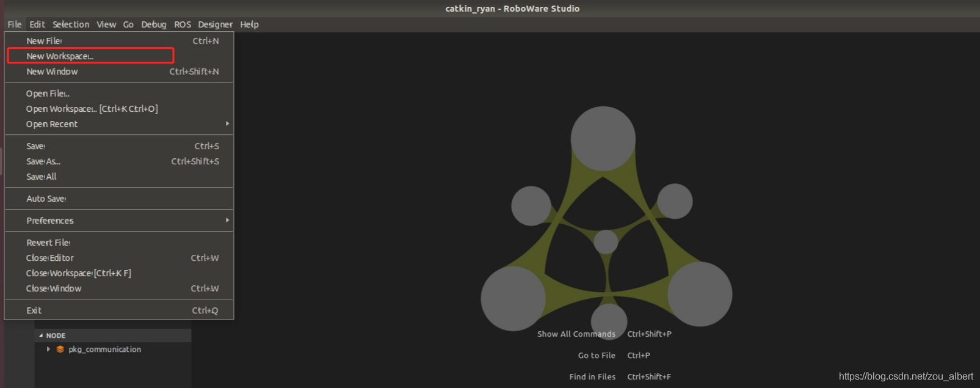Select Close Editor menu entry
The width and height of the screenshot is (980, 388).
click(119, 258)
